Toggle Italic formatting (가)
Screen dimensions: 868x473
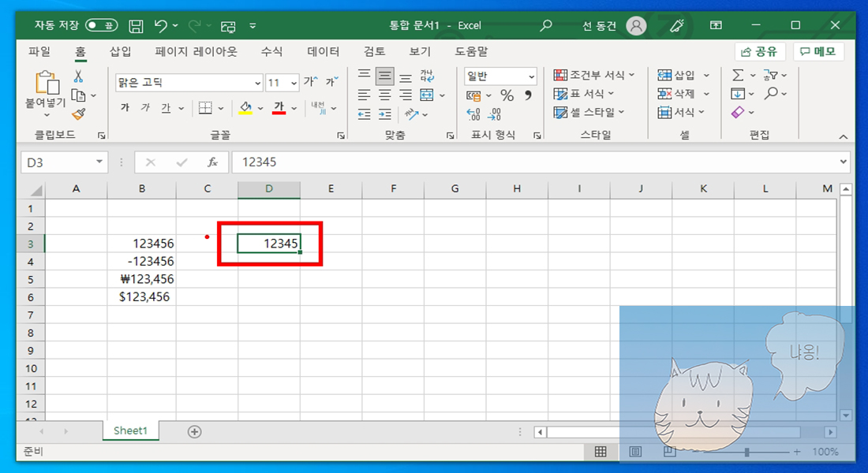(146, 108)
